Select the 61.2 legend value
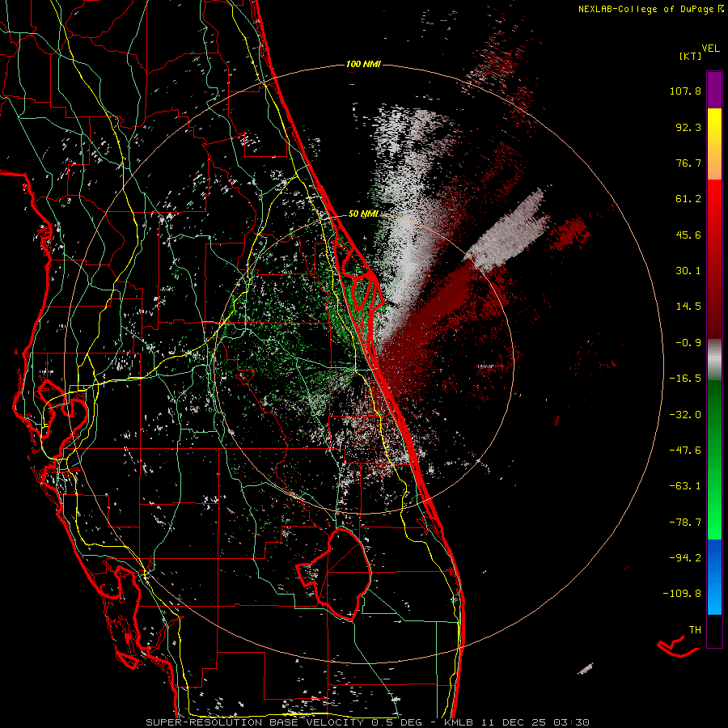The width and height of the screenshot is (728, 728). click(688, 199)
